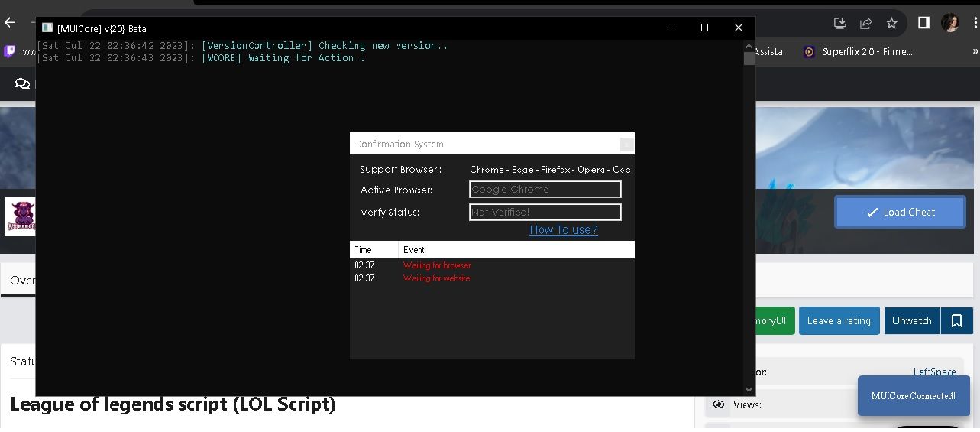
Task: Focus the Active Browser field showing Google Chrome
Action: click(545, 189)
